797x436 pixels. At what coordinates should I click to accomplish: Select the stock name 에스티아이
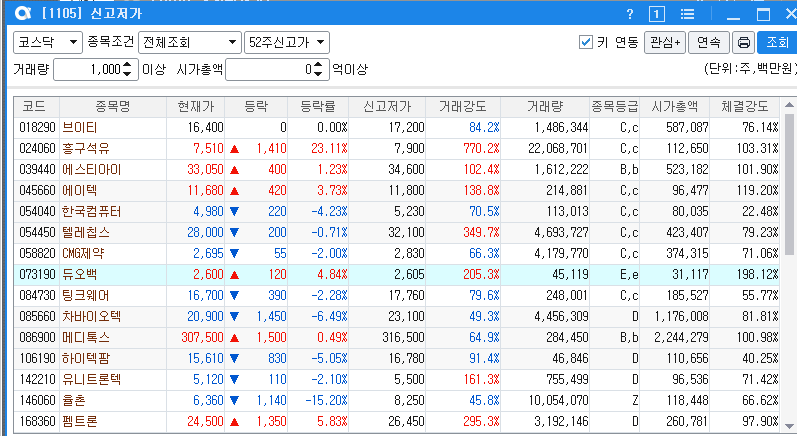tap(91, 169)
